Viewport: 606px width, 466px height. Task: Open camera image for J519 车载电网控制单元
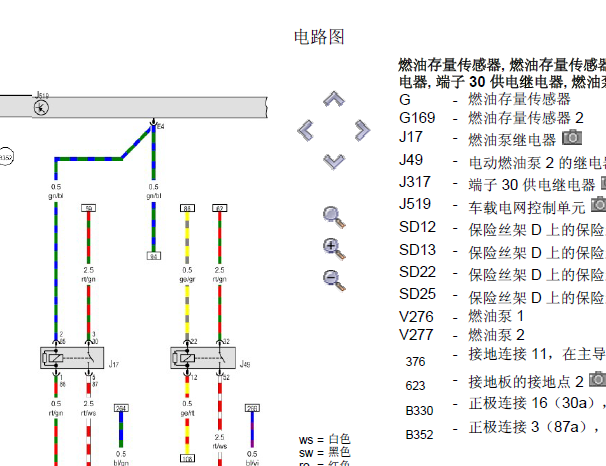pyautogui.click(x=599, y=204)
